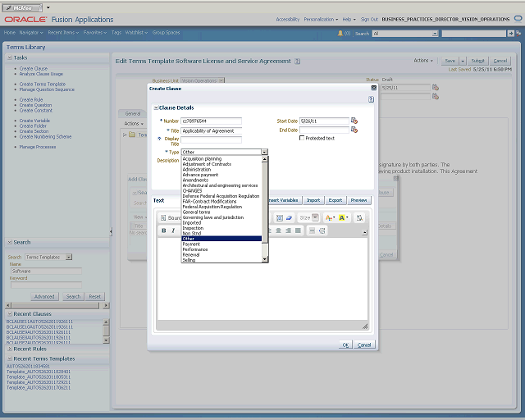Screen dimensions: 525x420
Task: Open the background highlight color picker
Action: coord(344,218)
